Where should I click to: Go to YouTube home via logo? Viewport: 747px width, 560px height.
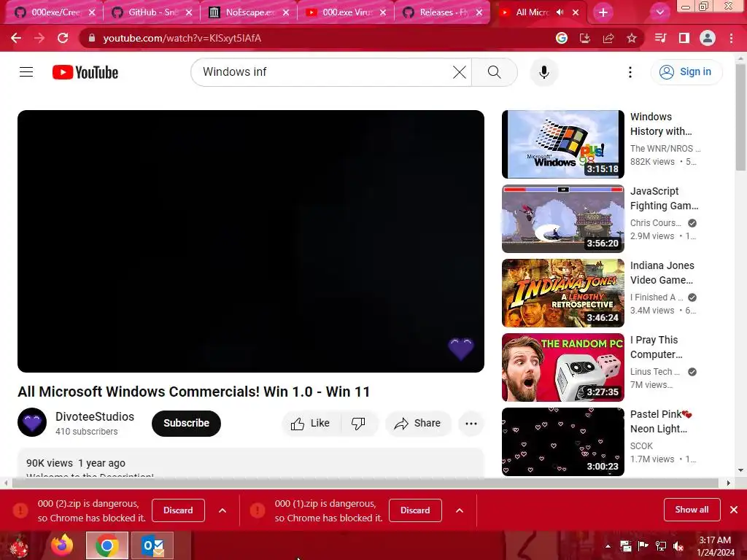(85, 72)
